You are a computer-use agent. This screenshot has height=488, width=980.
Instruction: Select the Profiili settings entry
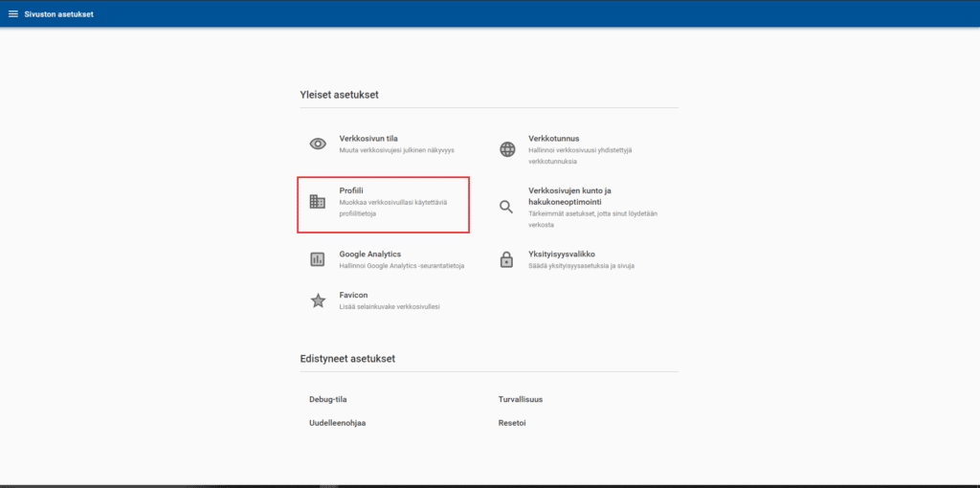point(351,190)
